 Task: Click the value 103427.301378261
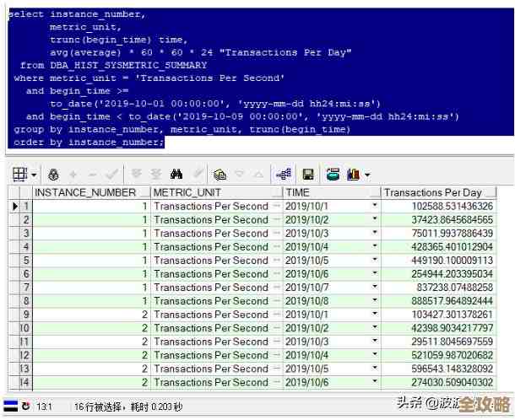pyautogui.click(x=453, y=315)
